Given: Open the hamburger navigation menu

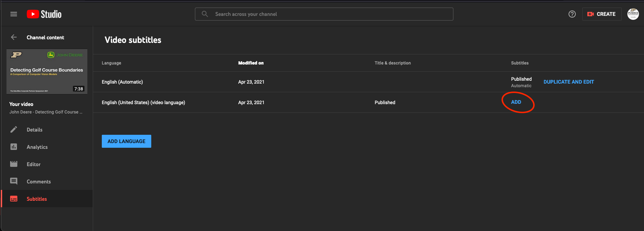Looking at the screenshot, I should 14,14.
